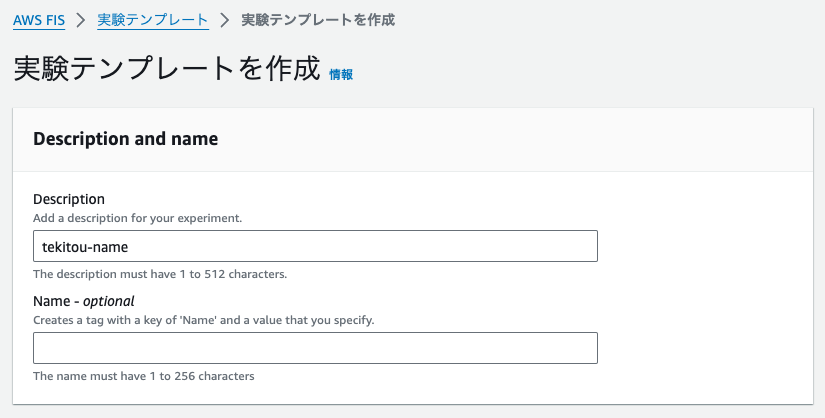825x418 pixels.
Task: Click the first breadcrumb chevron after AWS FIS
Action: 81,21
